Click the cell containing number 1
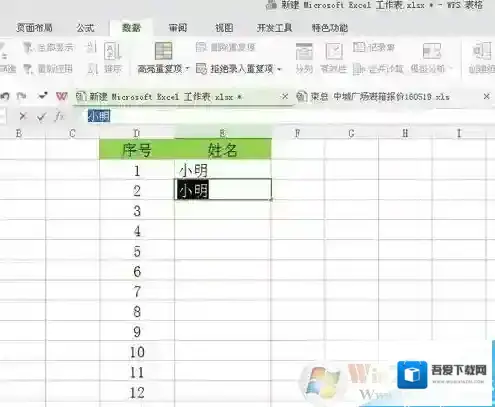The height and width of the screenshot is (407, 495). tap(137, 170)
